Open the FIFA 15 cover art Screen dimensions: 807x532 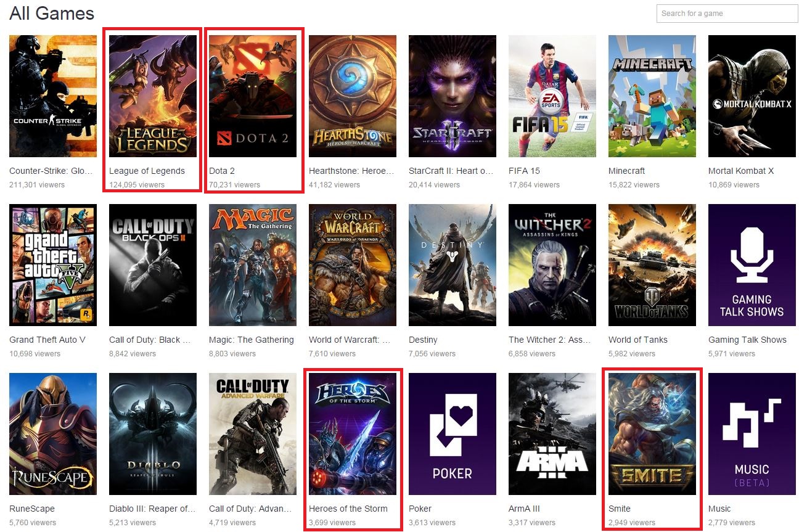pyautogui.click(x=552, y=96)
